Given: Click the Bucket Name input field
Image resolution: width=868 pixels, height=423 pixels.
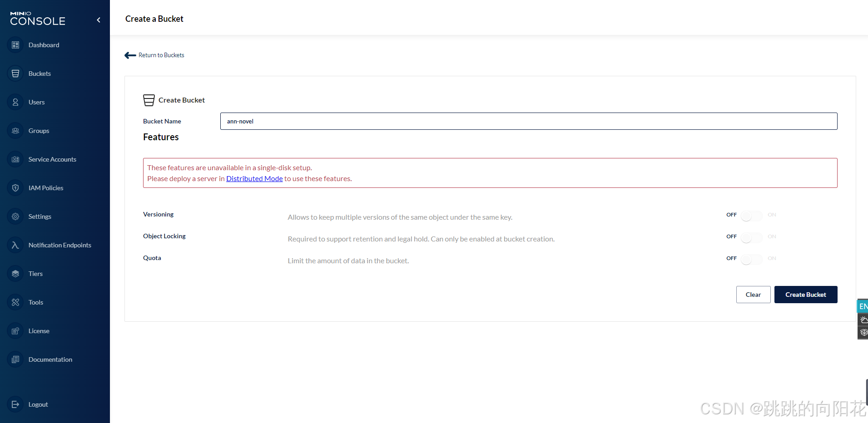Looking at the screenshot, I should (x=529, y=121).
